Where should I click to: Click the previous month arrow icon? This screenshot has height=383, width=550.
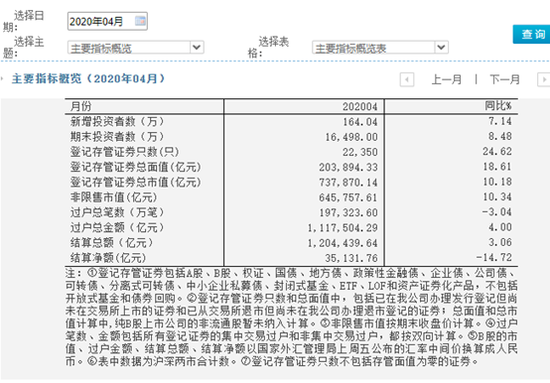point(407,80)
